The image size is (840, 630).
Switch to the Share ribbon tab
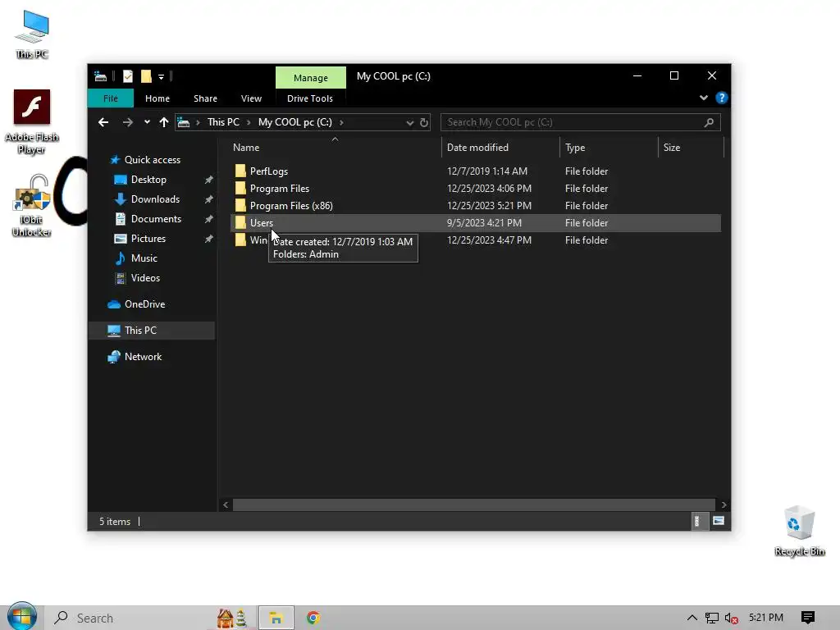click(x=205, y=98)
